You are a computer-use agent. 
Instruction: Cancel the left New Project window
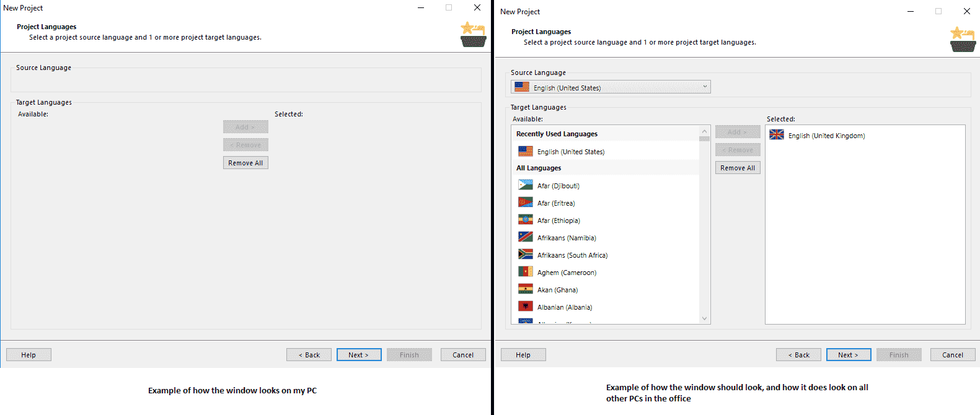tap(463, 355)
